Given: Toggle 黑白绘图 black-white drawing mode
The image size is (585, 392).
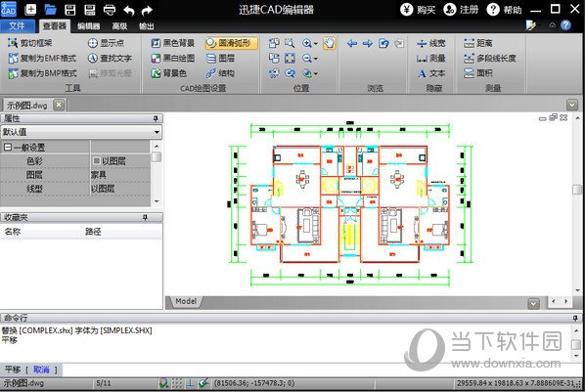Looking at the screenshot, I should tap(173, 59).
